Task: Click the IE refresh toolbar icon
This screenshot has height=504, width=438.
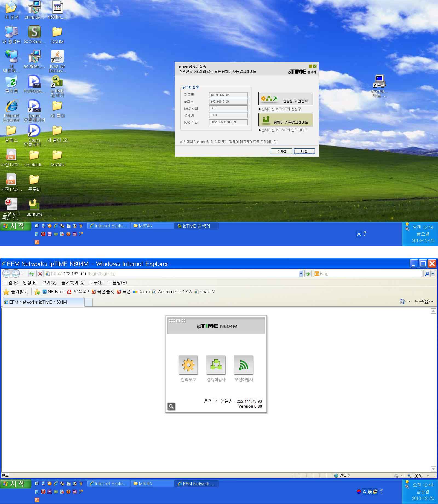Action: point(32,274)
